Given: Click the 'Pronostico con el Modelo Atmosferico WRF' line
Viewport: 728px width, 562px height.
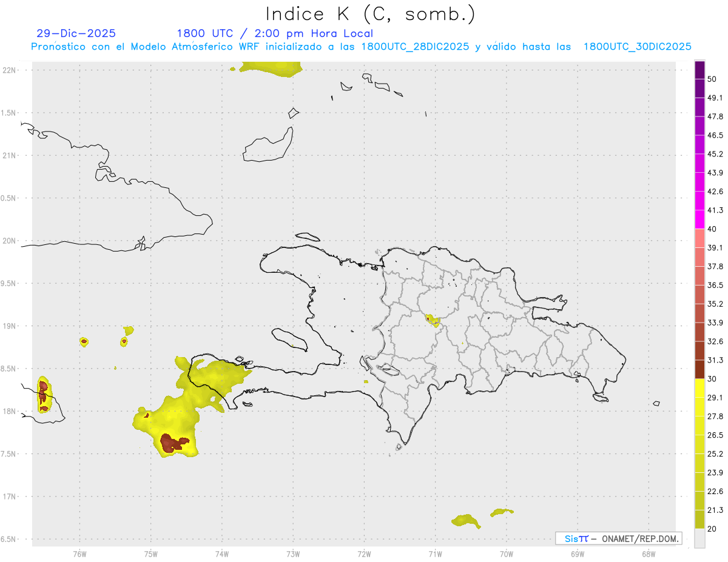Looking at the screenshot, I should tap(362, 47).
